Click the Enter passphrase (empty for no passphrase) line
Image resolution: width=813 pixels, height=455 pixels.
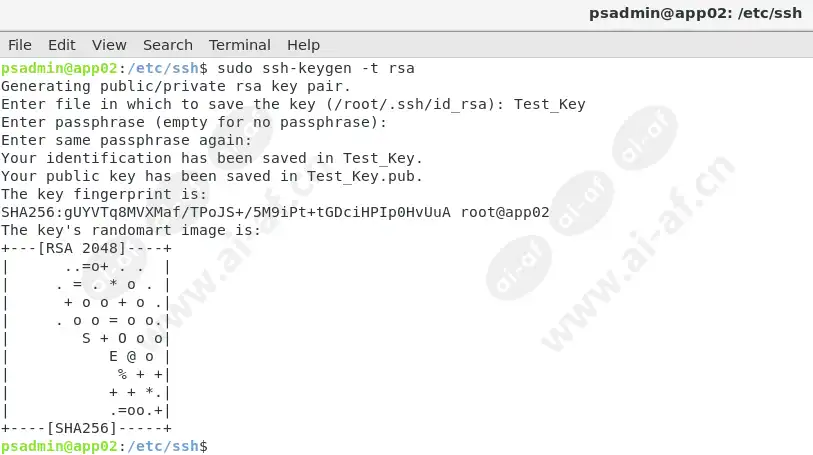point(194,122)
